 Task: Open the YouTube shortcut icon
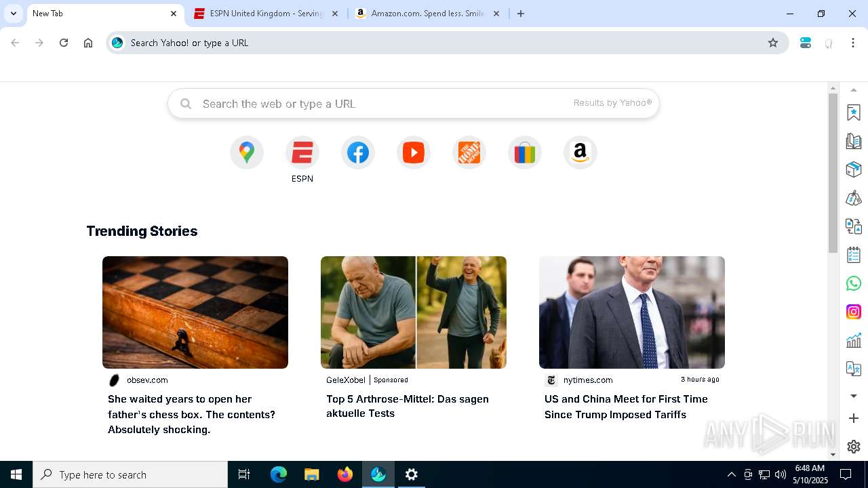coord(414,152)
